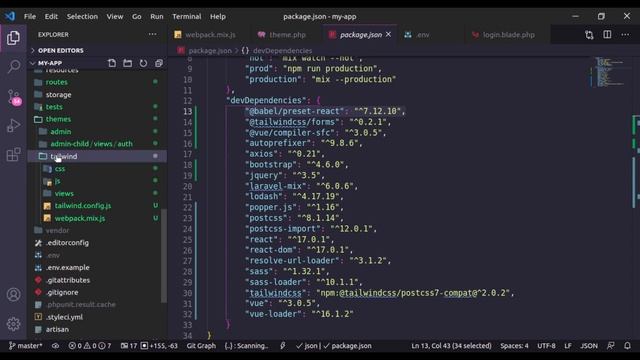Screen dimensions: 640x360
Task: Click the editor minimap
Action: (609, 73)
